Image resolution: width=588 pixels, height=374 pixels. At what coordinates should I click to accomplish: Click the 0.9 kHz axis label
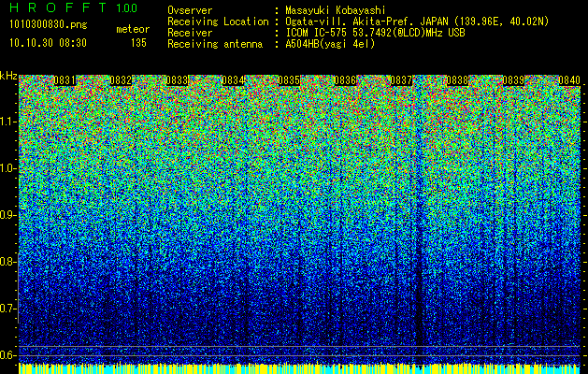point(7,215)
